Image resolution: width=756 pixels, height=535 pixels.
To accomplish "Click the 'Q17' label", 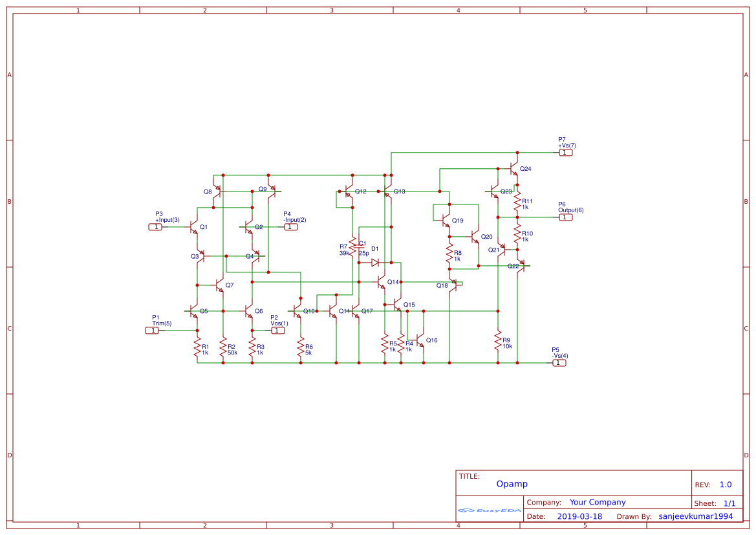I will [x=367, y=311].
